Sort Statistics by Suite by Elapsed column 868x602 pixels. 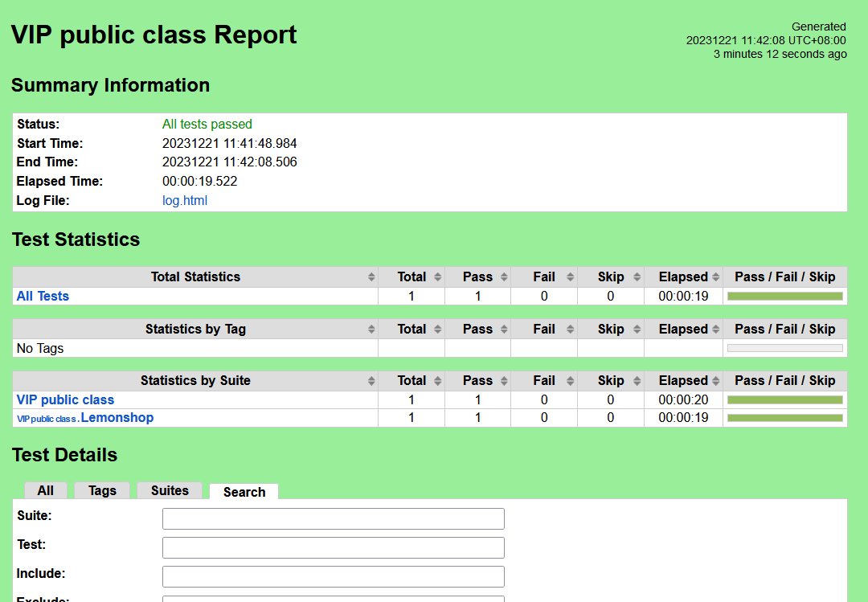tap(683, 381)
